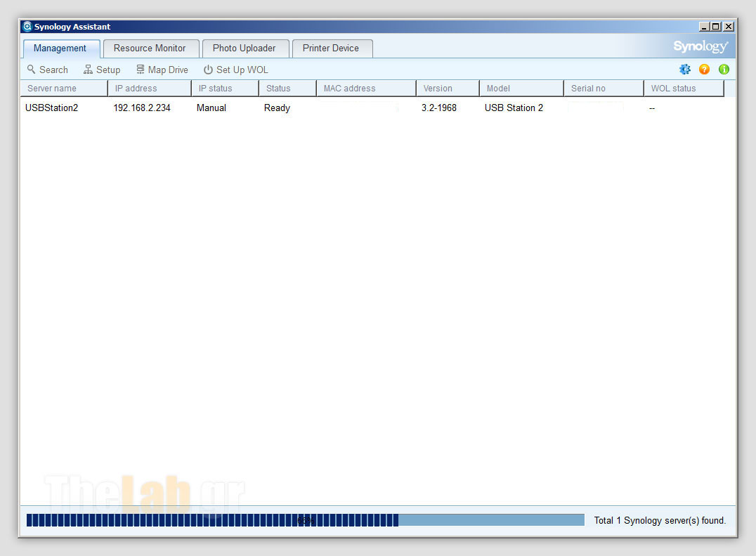The height and width of the screenshot is (556, 756).
Task: Sort by the Version column header
Action: pos(448,89)
